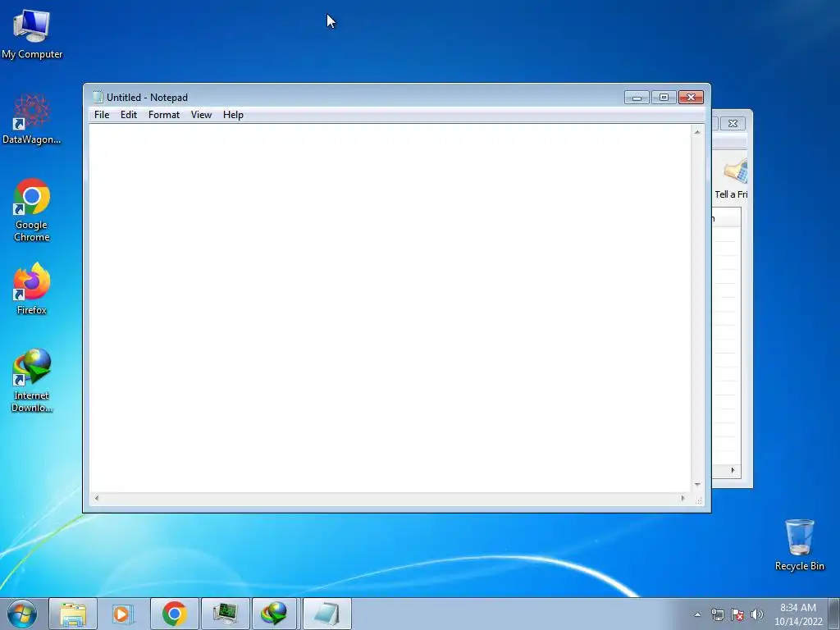The width and height of the screenshot is (840, 630).
Task: Click the Internet Download Manager taskbar icon
Action: [x=274, y=614]
